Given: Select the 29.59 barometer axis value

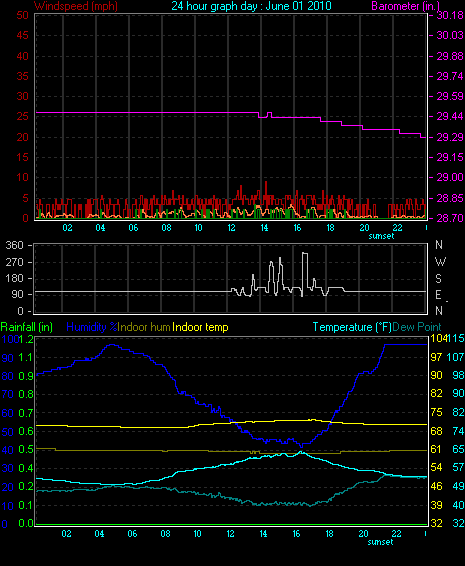Looking at the screenshot, I should coord(450,96).
